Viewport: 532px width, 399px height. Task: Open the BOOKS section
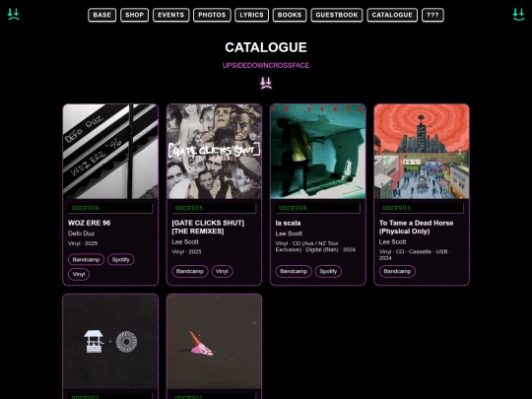(x=290, y=15)
